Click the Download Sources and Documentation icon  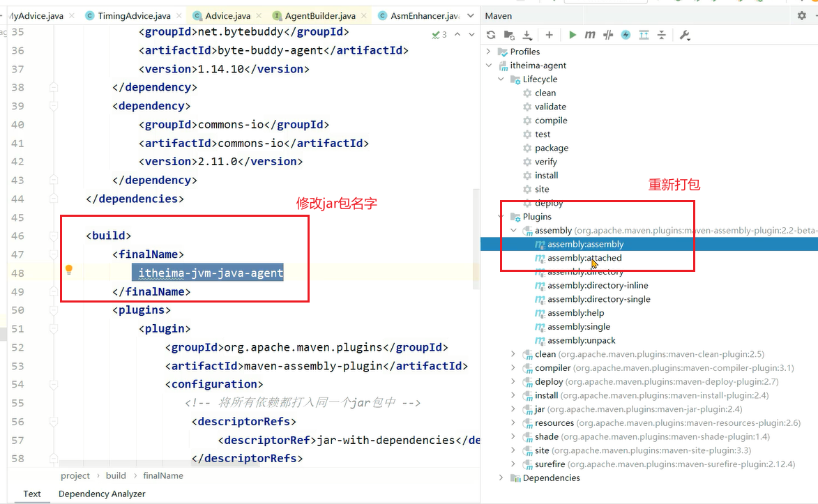coord(527,35)
